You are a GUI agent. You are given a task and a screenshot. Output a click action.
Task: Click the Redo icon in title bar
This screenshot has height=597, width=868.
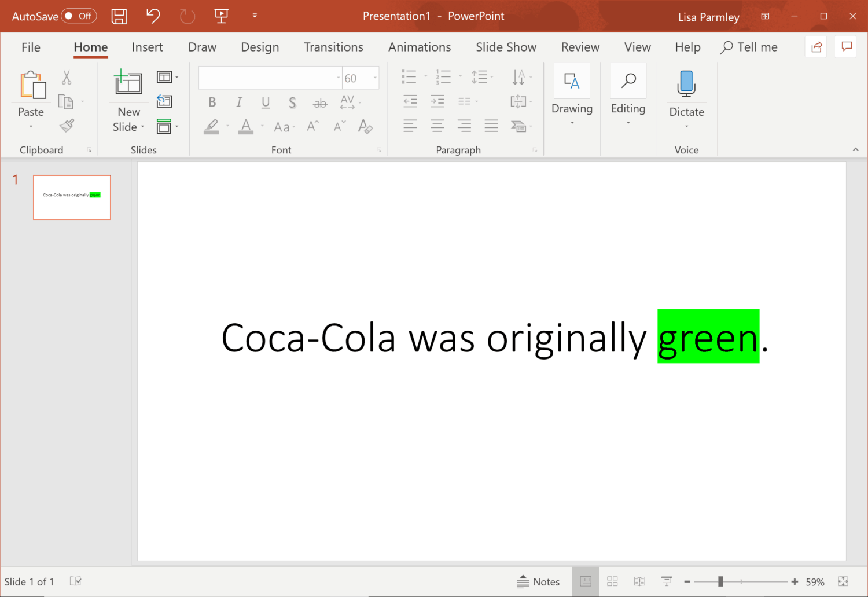tap(187, 16)
